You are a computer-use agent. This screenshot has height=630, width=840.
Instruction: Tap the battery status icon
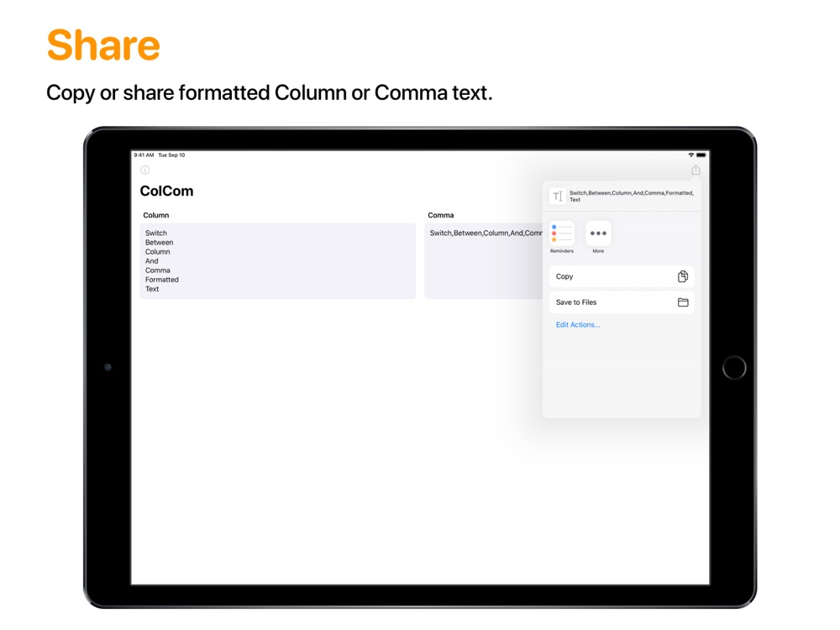tap(701, 155)
